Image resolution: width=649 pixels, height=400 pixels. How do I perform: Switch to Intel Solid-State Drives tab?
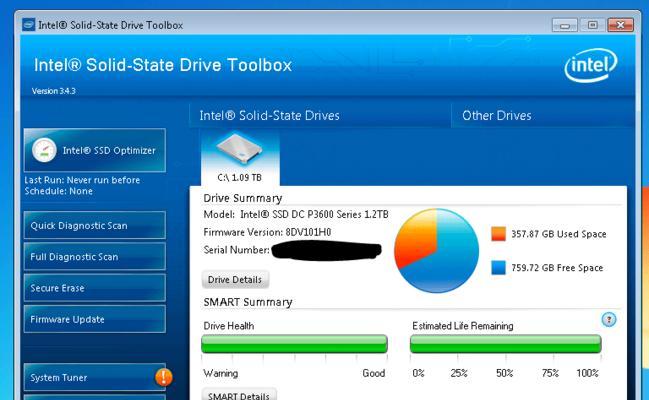pyautogui.click(x=269, y=116)
